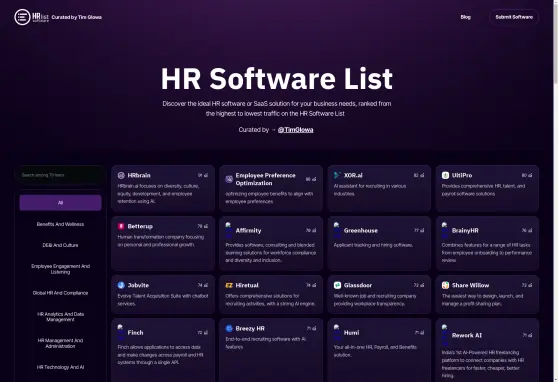This screenshot has height=382, width=558.
Task: Click the Greenhouse logo icon
Action: (337, 230)
